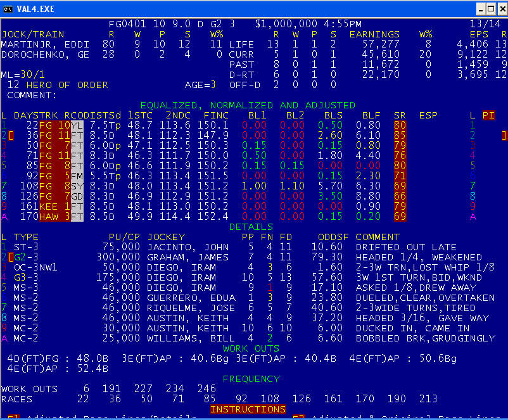Click jockey GUERRERO, EDUA
This screenshot has width=508, height=420.
tap(191, 298)
